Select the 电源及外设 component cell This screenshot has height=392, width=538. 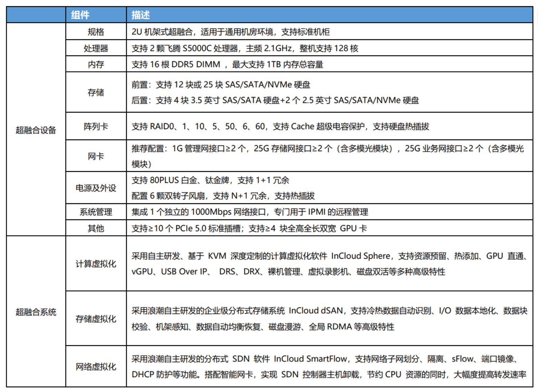[x=96, y=188]
